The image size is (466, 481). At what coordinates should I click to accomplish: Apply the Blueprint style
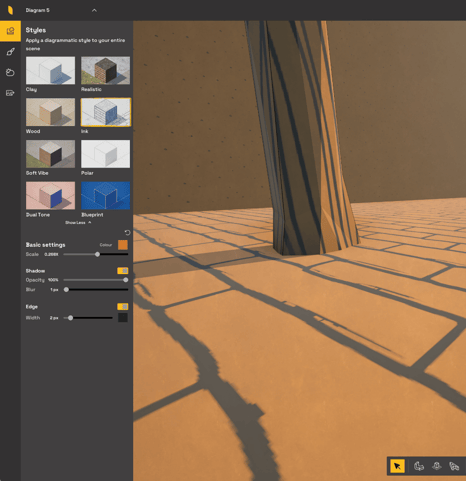click(x=105, y=195)
